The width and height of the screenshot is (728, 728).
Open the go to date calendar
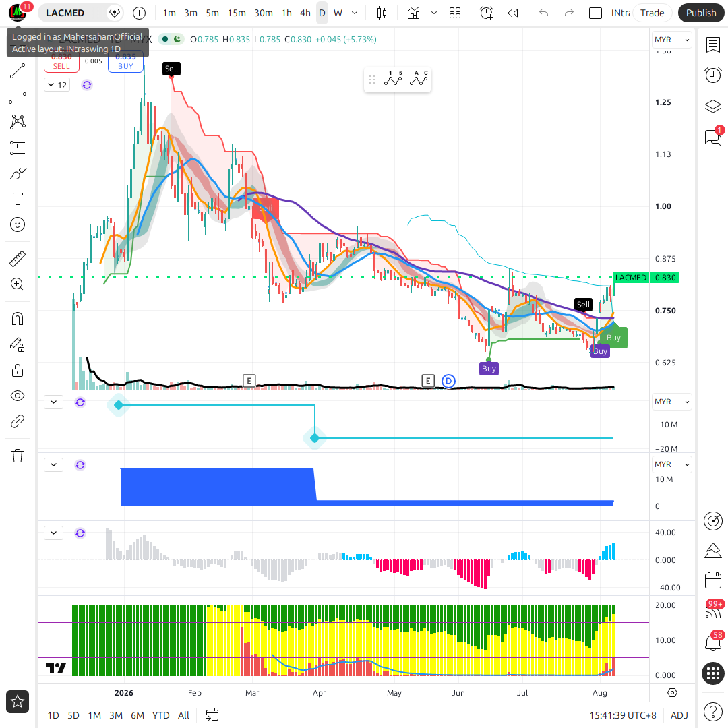(212, 715)
